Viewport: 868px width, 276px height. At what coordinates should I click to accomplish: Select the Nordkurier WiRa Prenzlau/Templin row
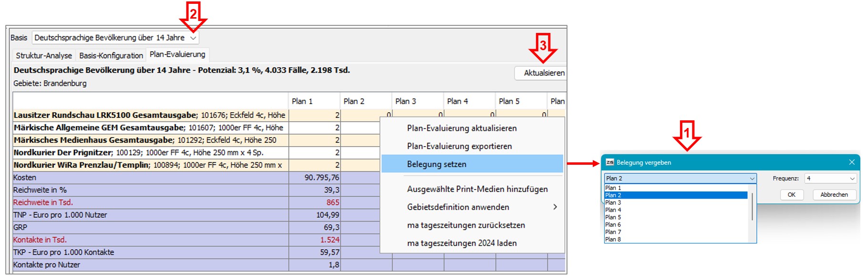[x=151, y=165]
